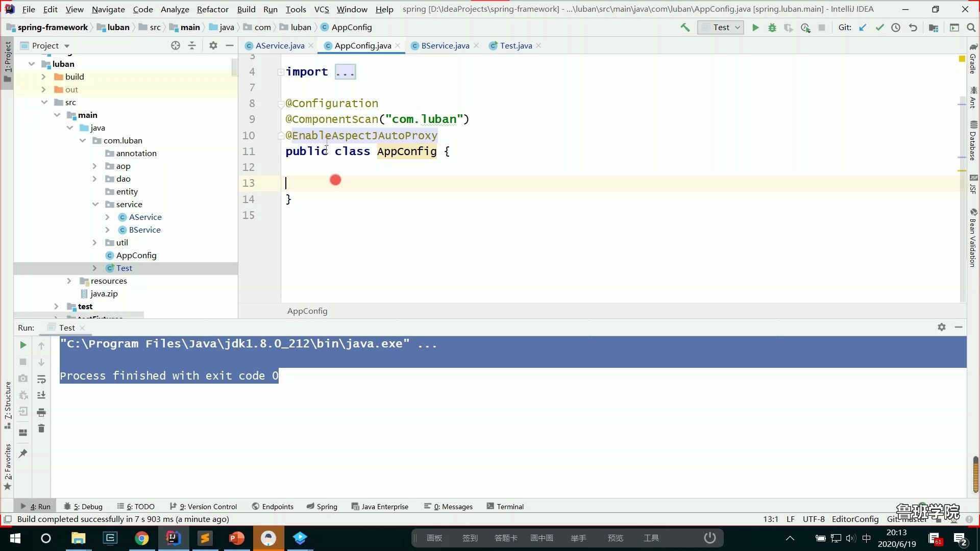The width and height of the screenshot is (980, 551).
Task: Run with coverage icon in the toolbar
Action: (x=789, y=28)
